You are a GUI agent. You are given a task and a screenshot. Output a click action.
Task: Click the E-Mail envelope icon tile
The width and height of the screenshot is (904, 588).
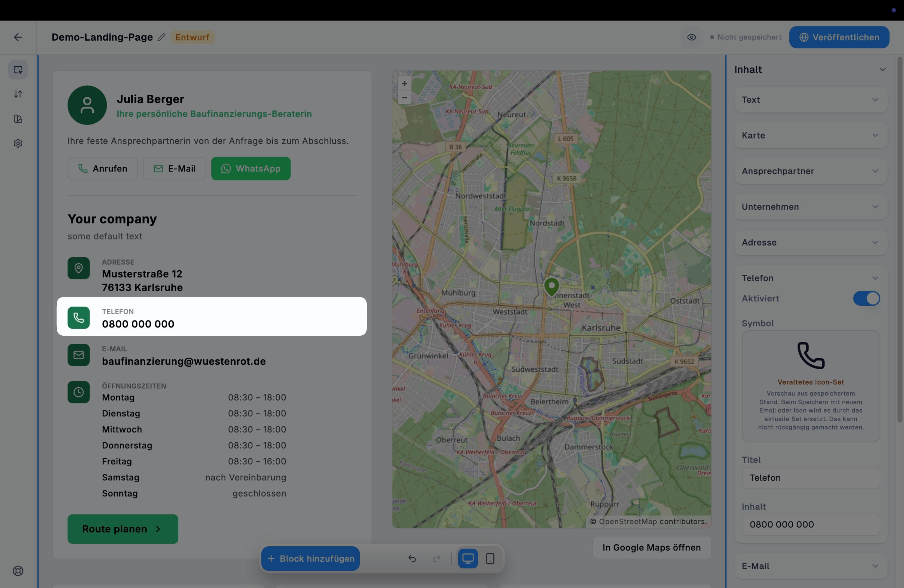pyautogui.click(x=79, y=355)
